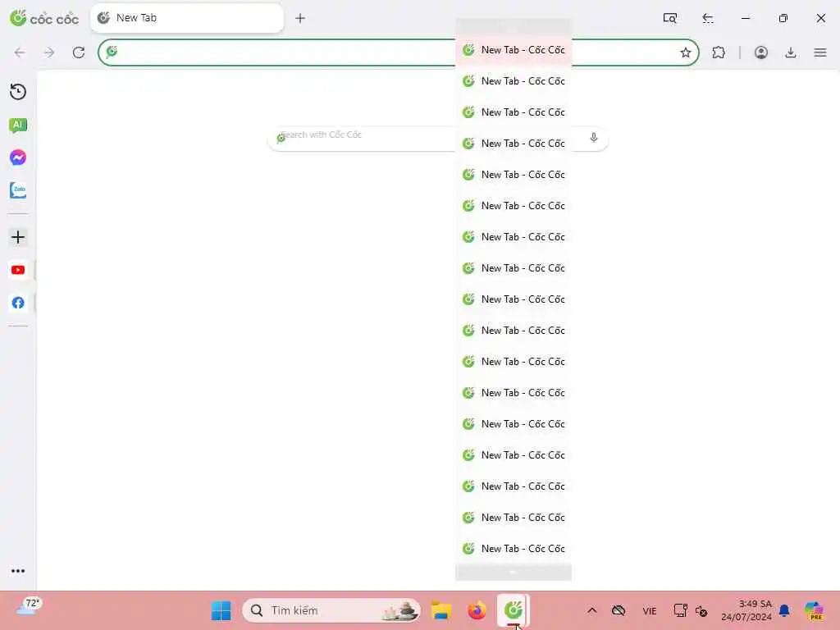840x630 pixels.
Task: Minimize the Cốc Cốc browser window
Action: pyautogui.click(x=745, y=18)
